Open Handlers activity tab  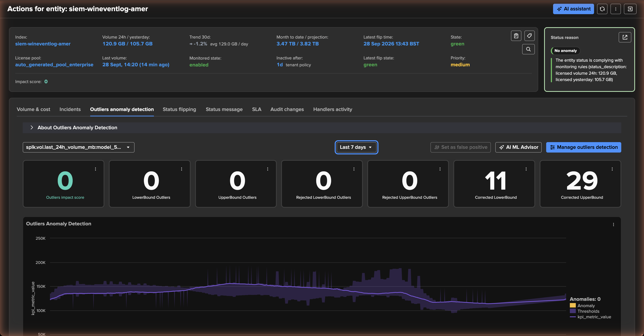coord(332,109)
